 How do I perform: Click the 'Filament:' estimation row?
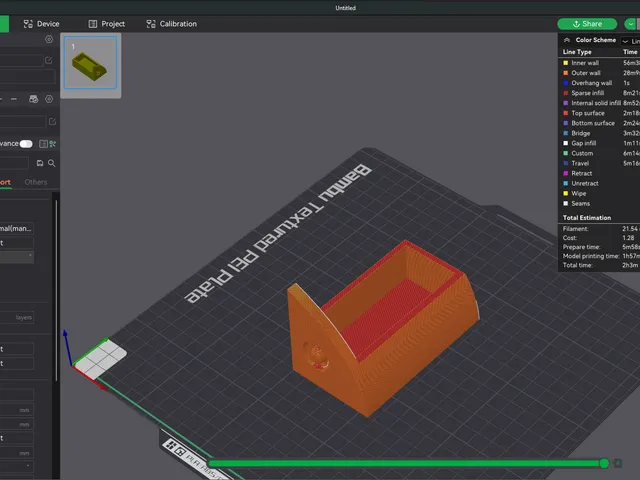[x=601, y=229]
